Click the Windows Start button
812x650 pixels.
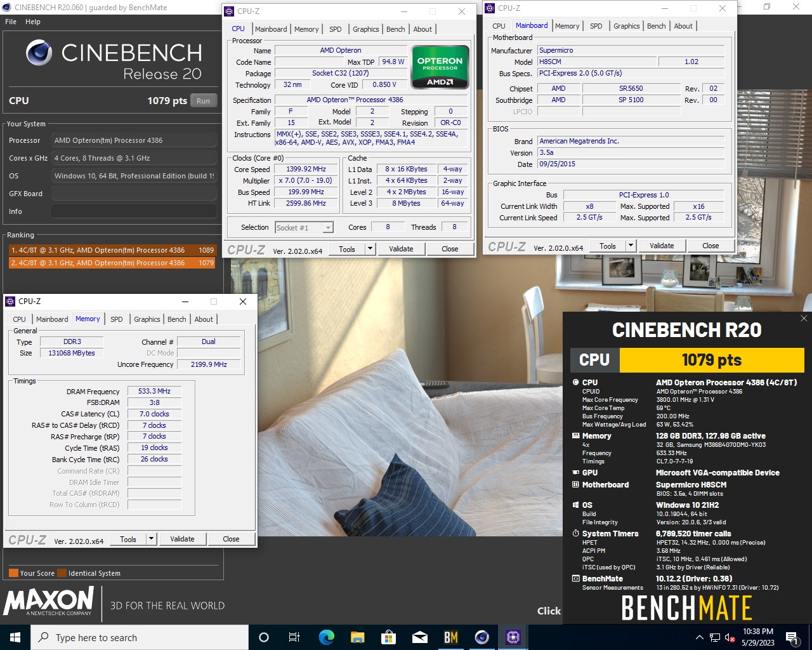[x=15, y=637]
